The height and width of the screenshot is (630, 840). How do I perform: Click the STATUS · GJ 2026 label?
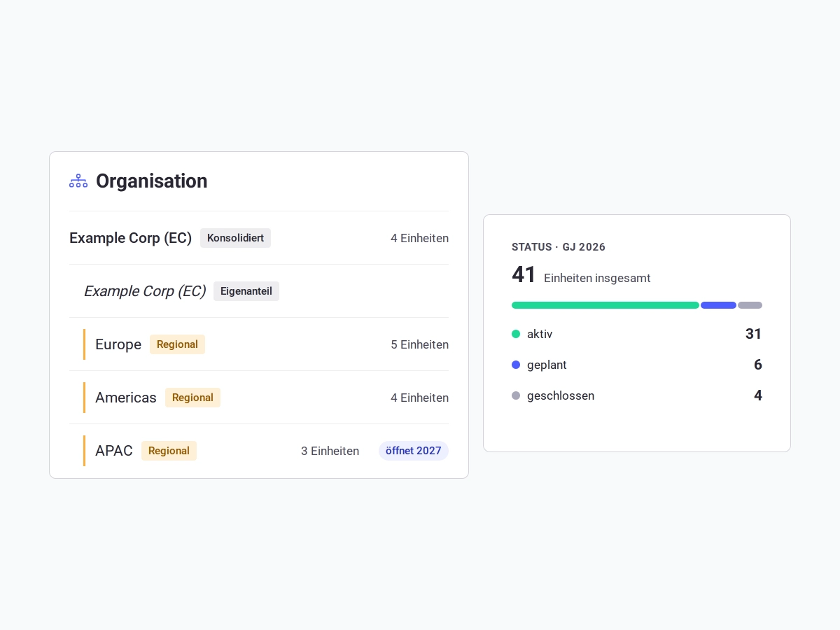pos(559,247)
